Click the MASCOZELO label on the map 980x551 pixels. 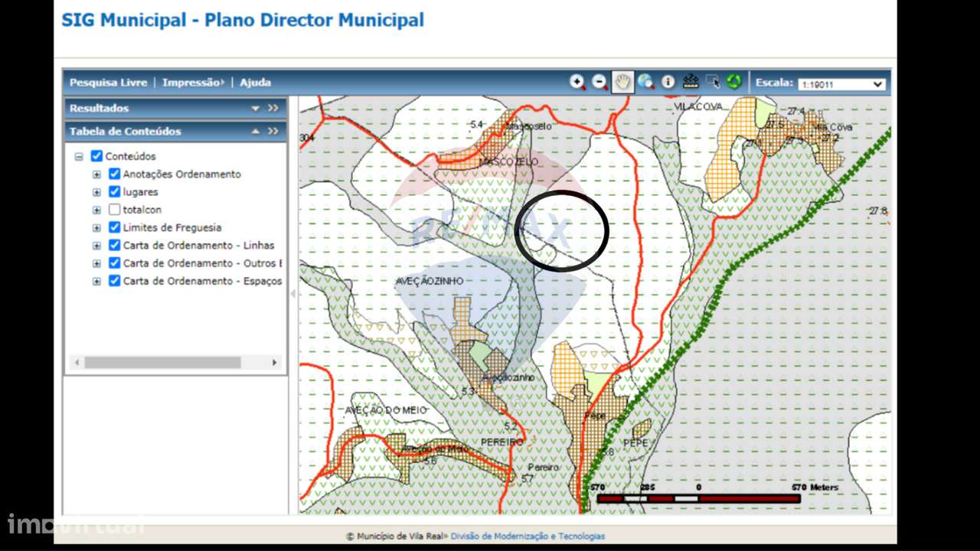click(x=509, y=162)
